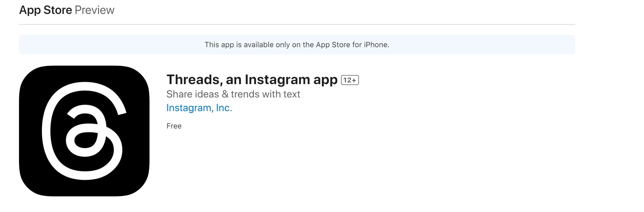644x212 pixels.
Task: Click the iPhone availability banner text
Action: click(297, 45)
